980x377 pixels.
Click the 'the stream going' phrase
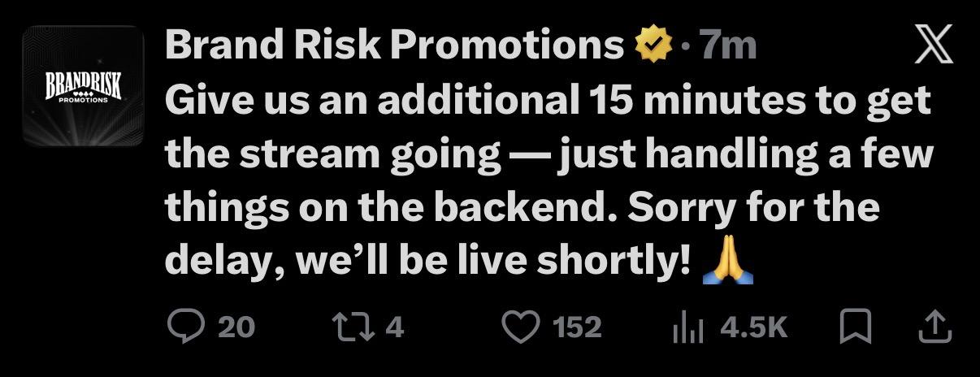point(333,154)
